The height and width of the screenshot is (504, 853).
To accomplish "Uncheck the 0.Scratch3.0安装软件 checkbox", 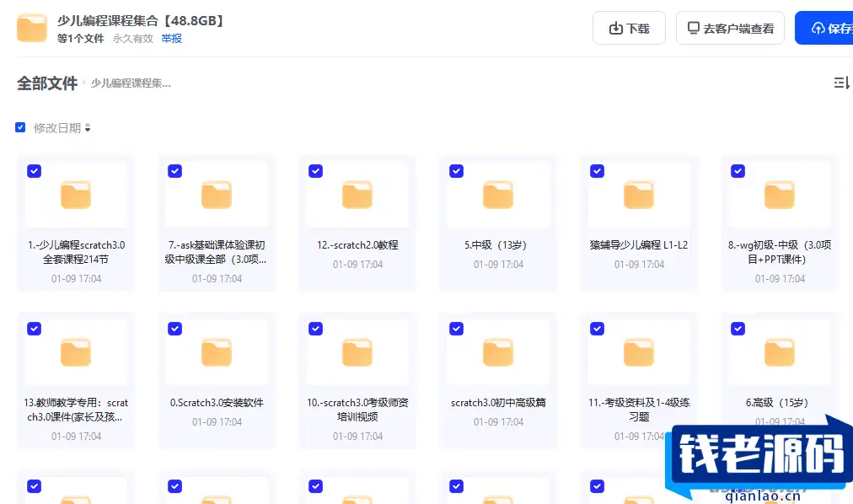I will point(174,329).
